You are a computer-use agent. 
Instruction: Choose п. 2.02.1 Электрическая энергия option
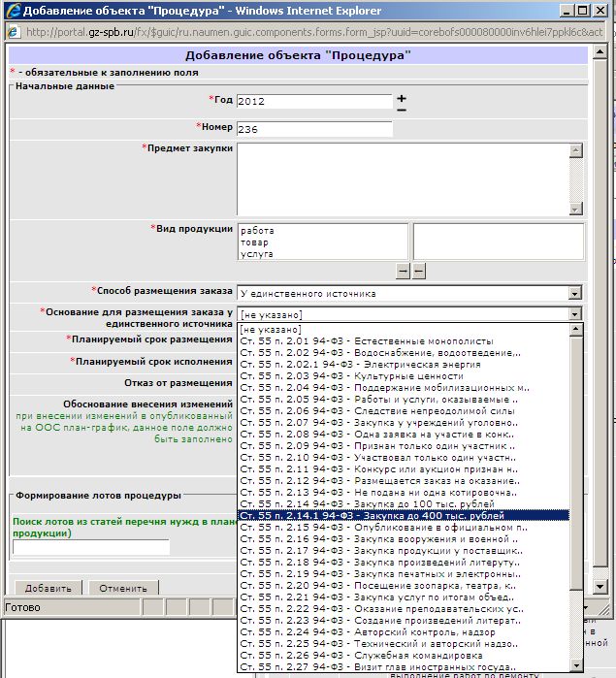(x=404, y=365)
